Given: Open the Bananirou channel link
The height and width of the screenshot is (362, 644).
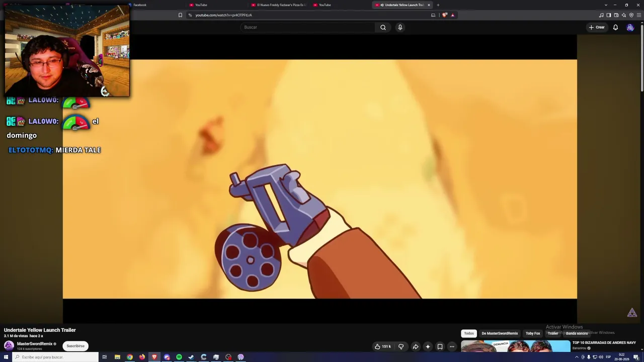Looking at the screenshot, I should click(x=580, y=348).
